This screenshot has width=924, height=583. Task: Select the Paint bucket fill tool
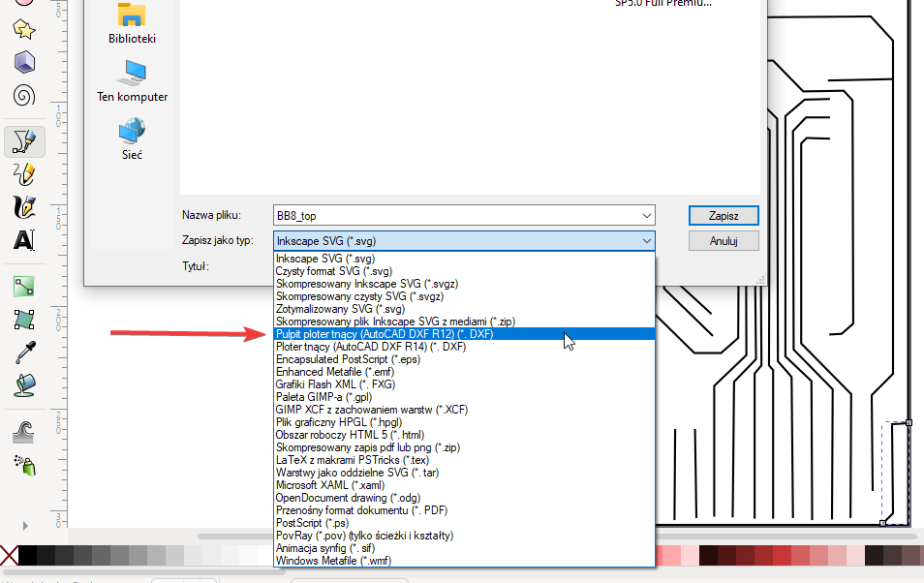(x=24, y=385)
